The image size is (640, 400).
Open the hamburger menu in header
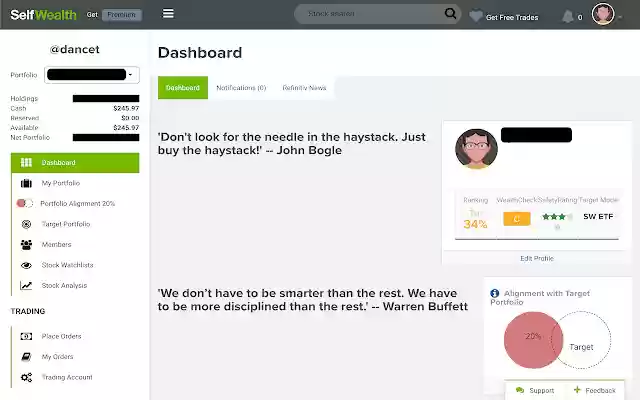coord(168,13)
